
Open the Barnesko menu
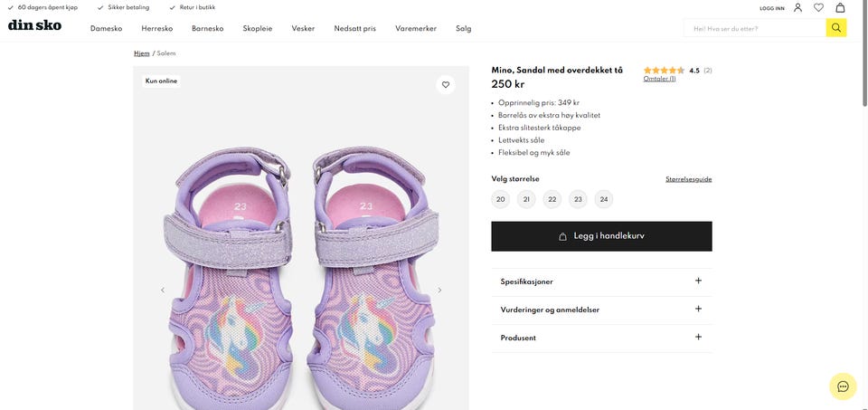pos(208,28)
